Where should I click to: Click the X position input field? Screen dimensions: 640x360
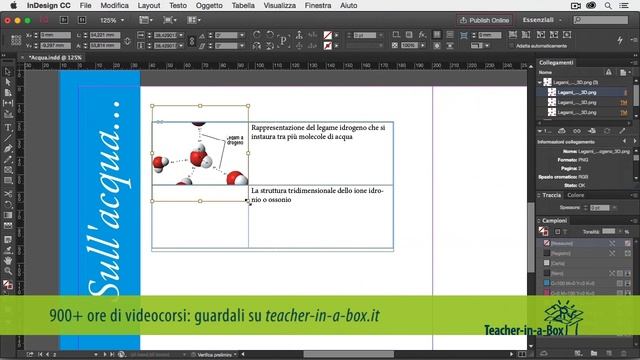pos(56,35)
